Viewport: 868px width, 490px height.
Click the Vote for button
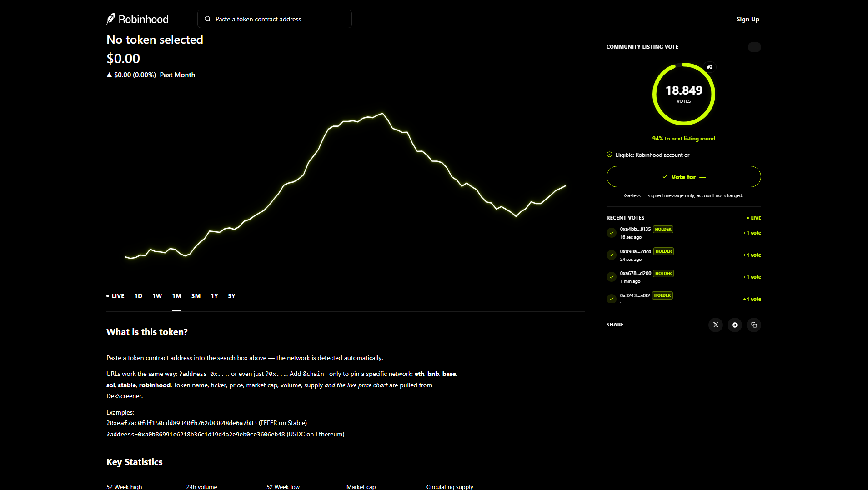pyautogui.click(x=683, y=177)
